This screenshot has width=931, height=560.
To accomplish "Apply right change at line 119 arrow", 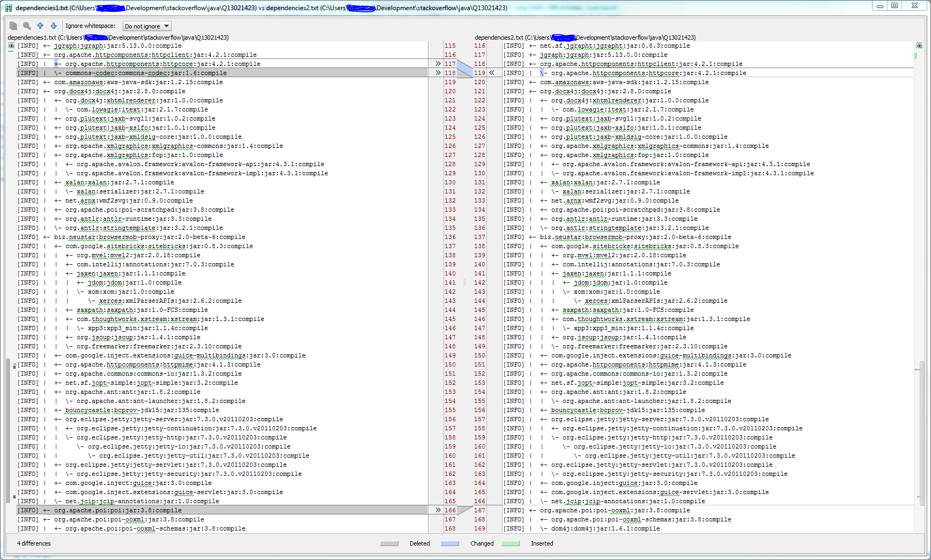I will (x=492, y=73).
